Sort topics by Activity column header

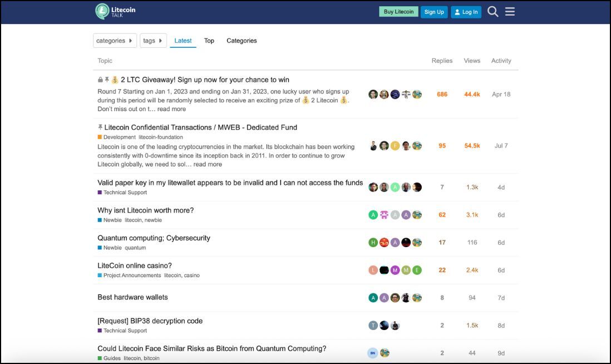501,61
